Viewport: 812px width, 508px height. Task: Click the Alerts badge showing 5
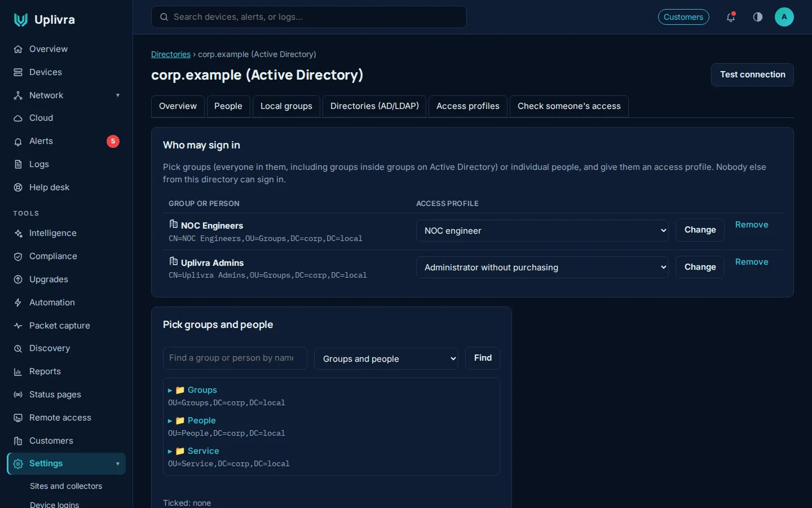point(113,141)
